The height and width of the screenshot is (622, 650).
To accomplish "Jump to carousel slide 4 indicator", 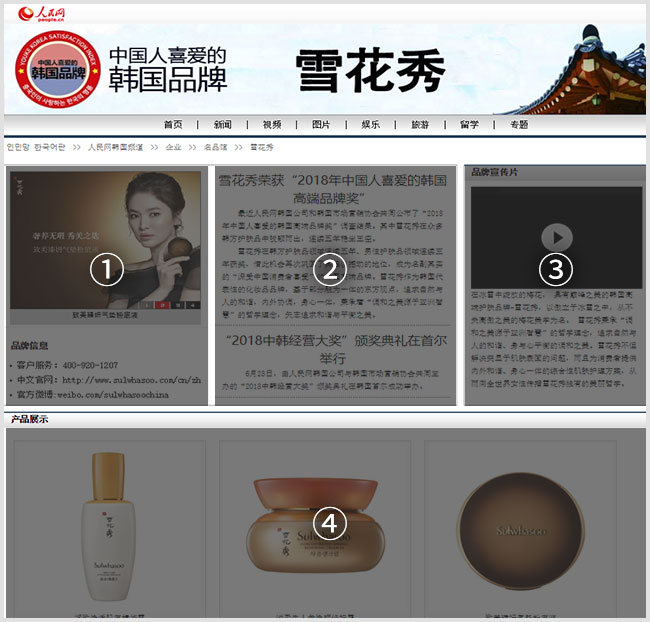I will 193,305.
